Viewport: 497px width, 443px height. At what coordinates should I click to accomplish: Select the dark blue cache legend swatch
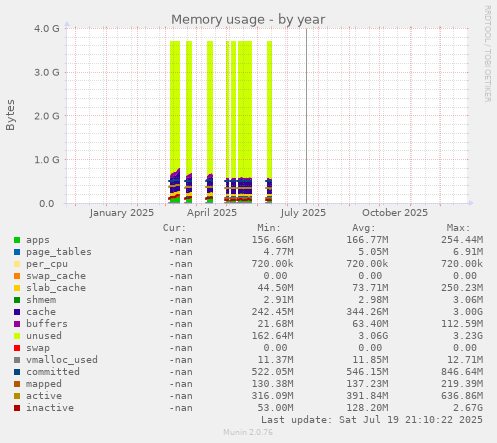point(17,312)
